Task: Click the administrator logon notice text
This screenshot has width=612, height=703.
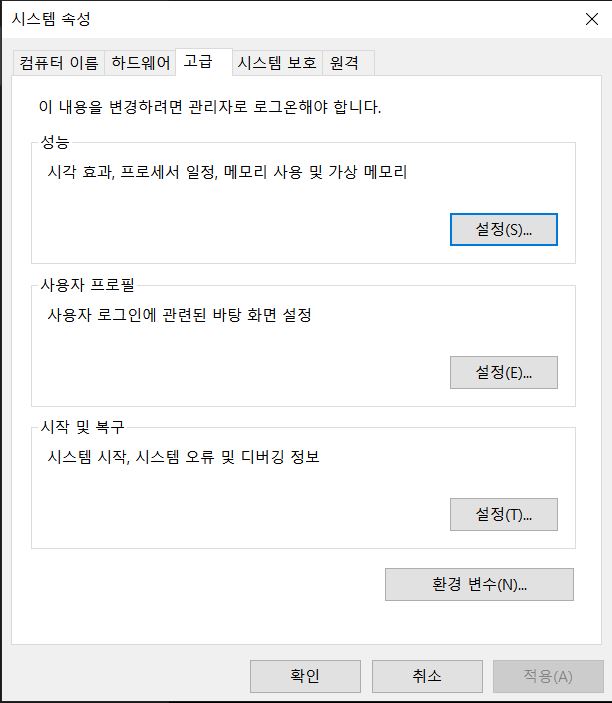Action: pos(210,107)
